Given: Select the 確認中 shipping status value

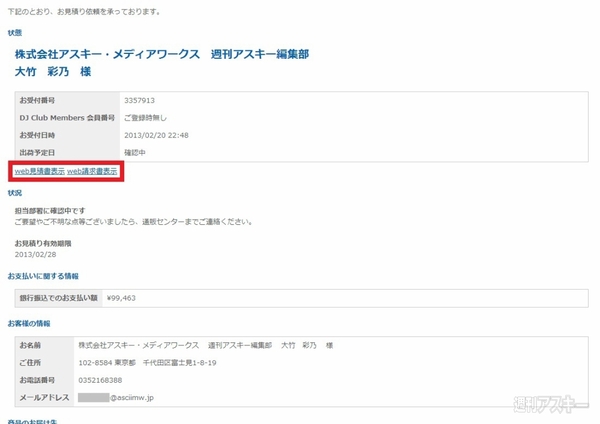Looking at the screenshot, I should click(x=135, y=153).
